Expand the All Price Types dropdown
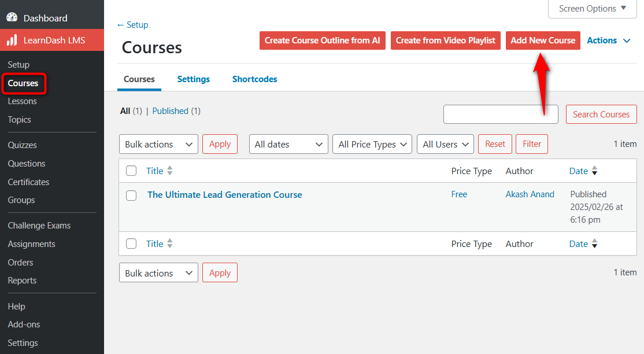The image size is (644, 354). point(372,144)
